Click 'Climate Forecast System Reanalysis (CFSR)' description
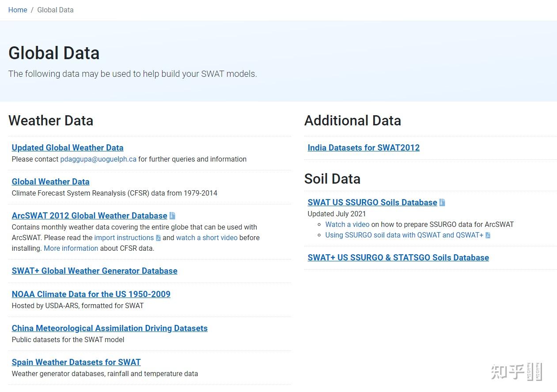The width and height of the screenshot is (557, 392). [x=114, y=193]
